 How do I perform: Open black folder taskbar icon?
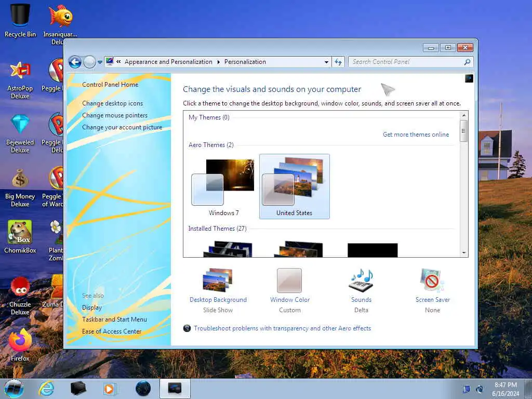78,389
